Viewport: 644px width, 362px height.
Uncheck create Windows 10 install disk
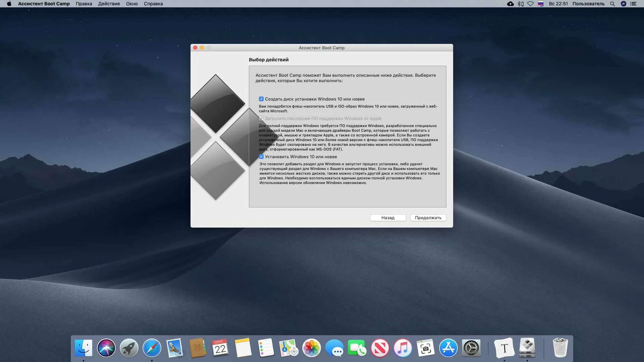(x=261, y=99)
